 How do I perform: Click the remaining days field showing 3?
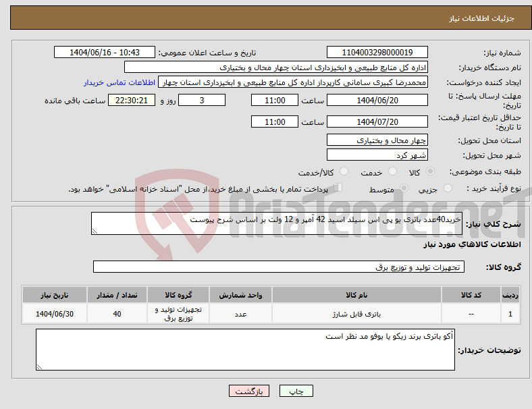[x=202, y=100]
